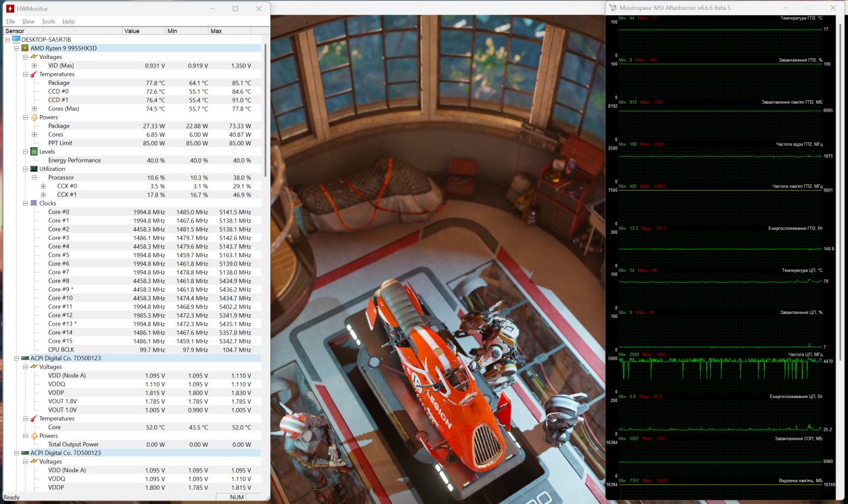
Task: Open the Tools menu in HWMonitor
Action: point(48,21)
